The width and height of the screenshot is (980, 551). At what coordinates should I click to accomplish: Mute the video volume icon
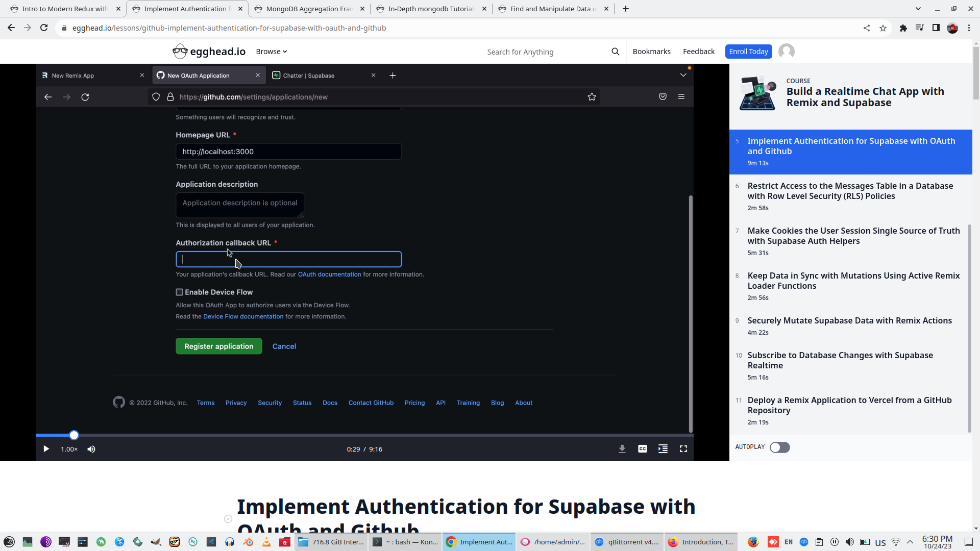[91, 449]
